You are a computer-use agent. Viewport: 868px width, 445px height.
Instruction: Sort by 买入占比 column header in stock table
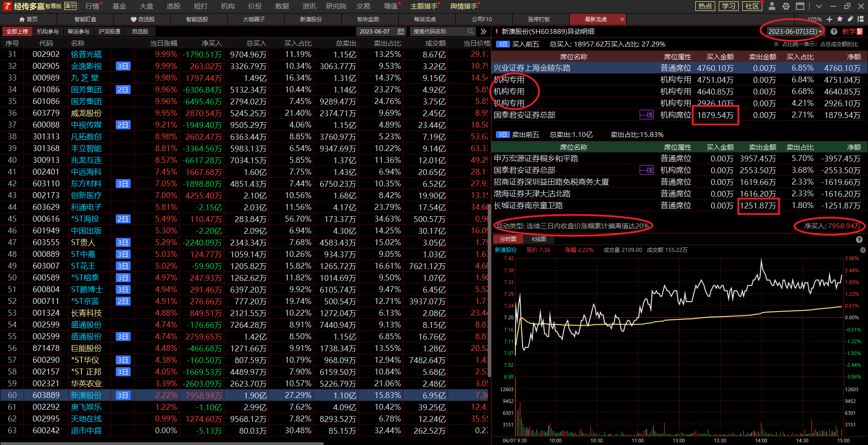click(x=297, y=43)
